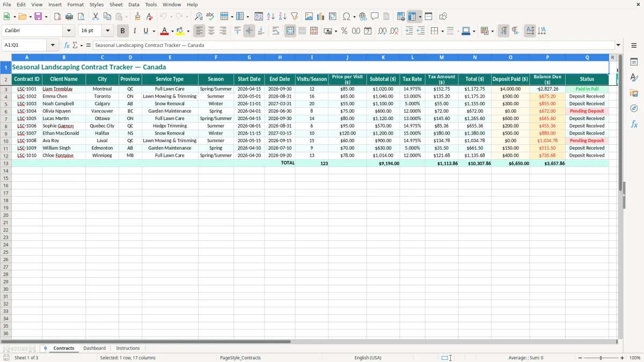Click the Print icon in toolbar

click(69, 17)
